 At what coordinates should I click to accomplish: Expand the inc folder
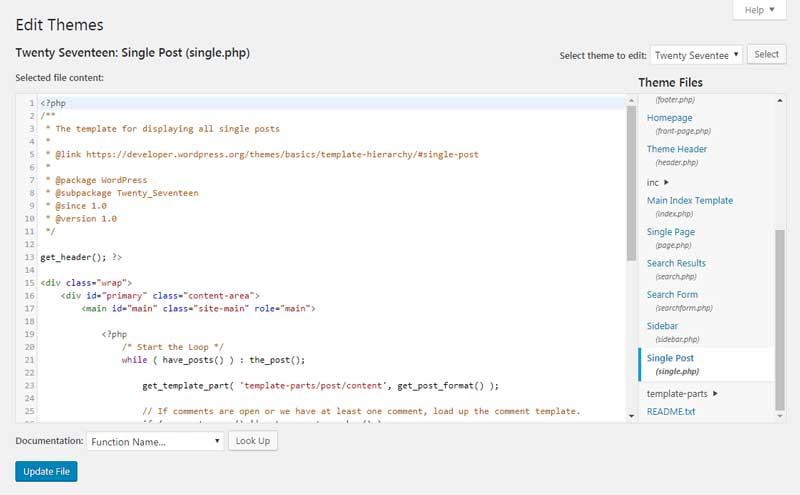658,183
